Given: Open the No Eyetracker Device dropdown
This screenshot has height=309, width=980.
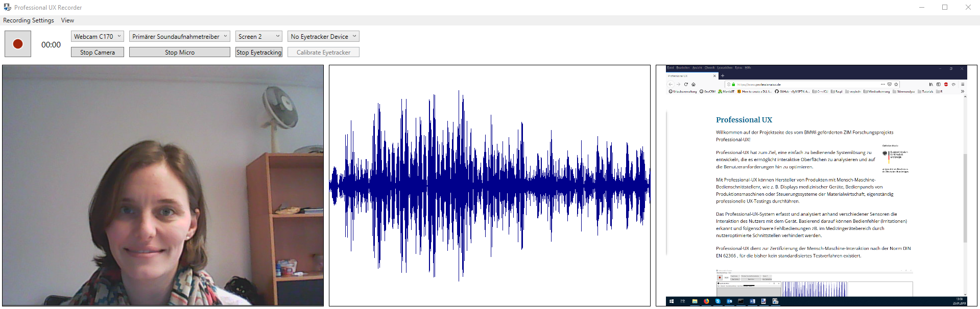Looking at the screenshot, I should [323, 37].
